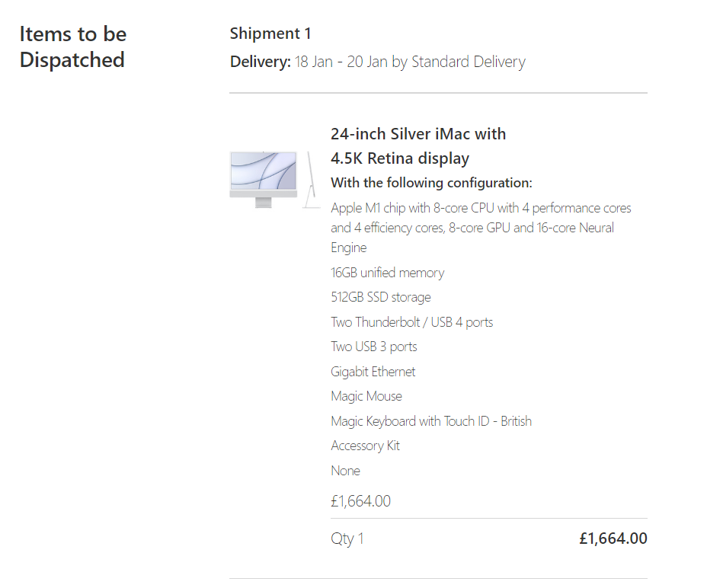Screen dimensions: 707x588
Task: Click the "512GB SSD storage" line
Action: click(380, 297)
